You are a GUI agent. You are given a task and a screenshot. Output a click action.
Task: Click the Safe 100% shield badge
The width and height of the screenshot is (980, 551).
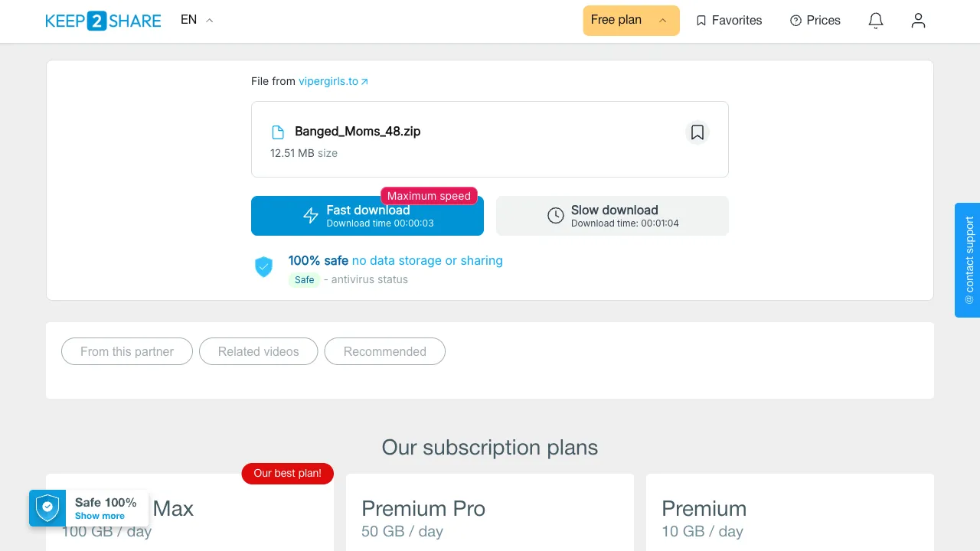(47, 508)
